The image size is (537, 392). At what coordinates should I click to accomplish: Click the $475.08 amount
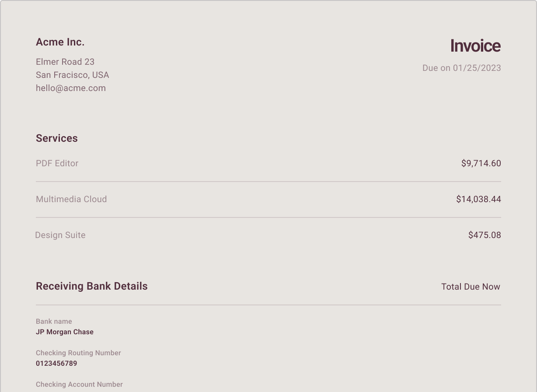(485, 235)
